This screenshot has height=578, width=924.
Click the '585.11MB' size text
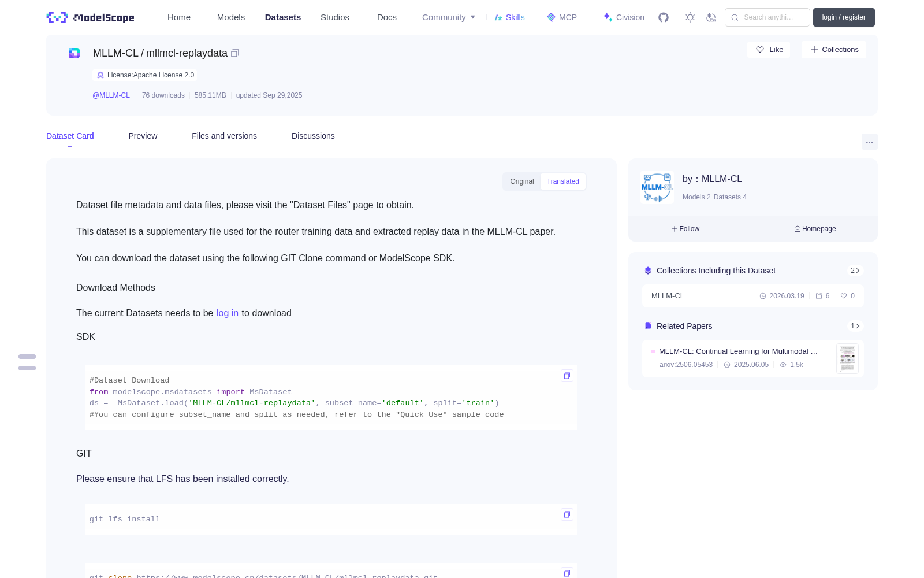pyautogui.click(x=210, y=95)
